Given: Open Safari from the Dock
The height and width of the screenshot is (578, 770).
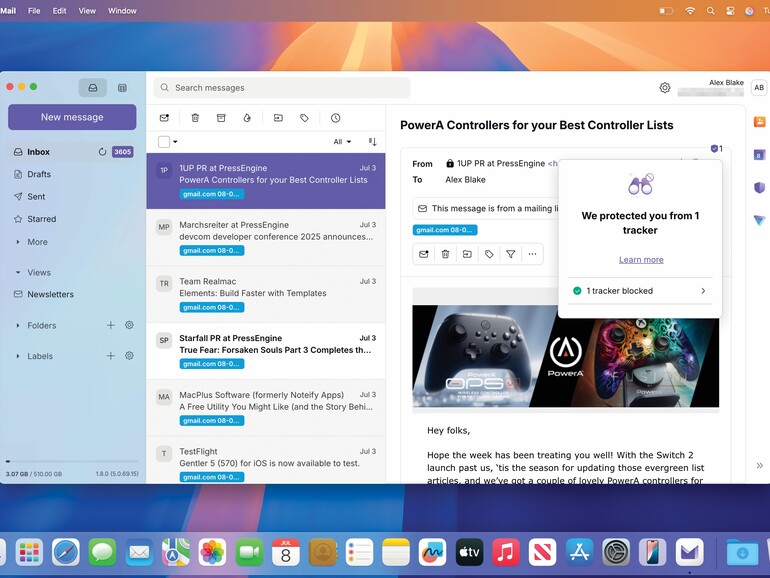Looking at the screenshot, I should point(66,552).
